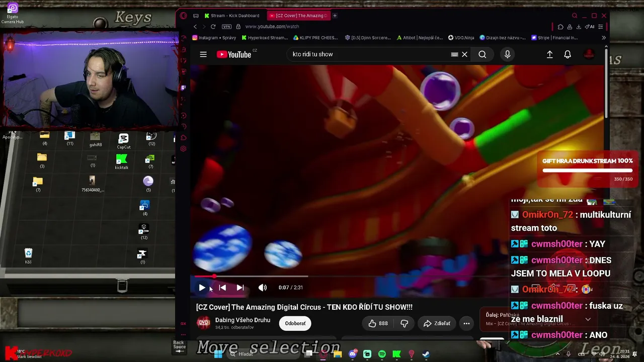Search tabs with the title bar magnifier
The height and width of the screenshot is (362, 644).
[575, 16]
